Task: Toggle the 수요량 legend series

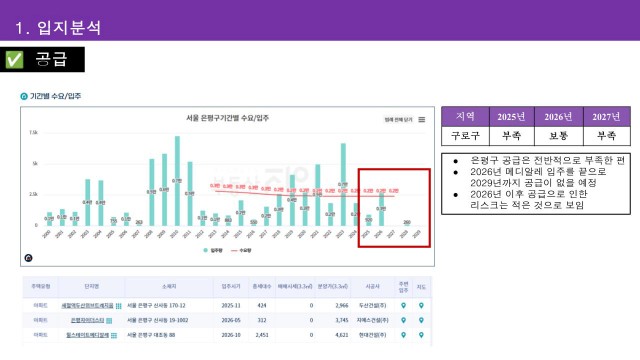Action: click(241, 250)
